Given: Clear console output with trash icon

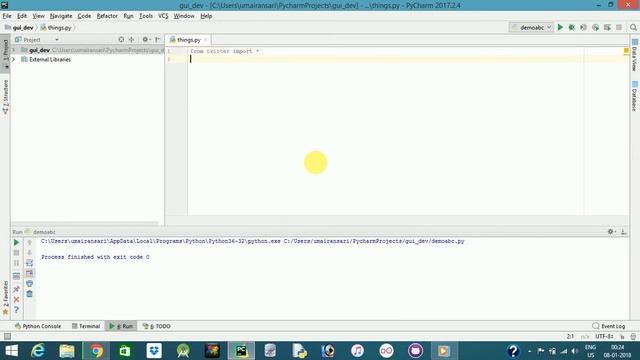Looking at the screenshot, I should (29, 294).
